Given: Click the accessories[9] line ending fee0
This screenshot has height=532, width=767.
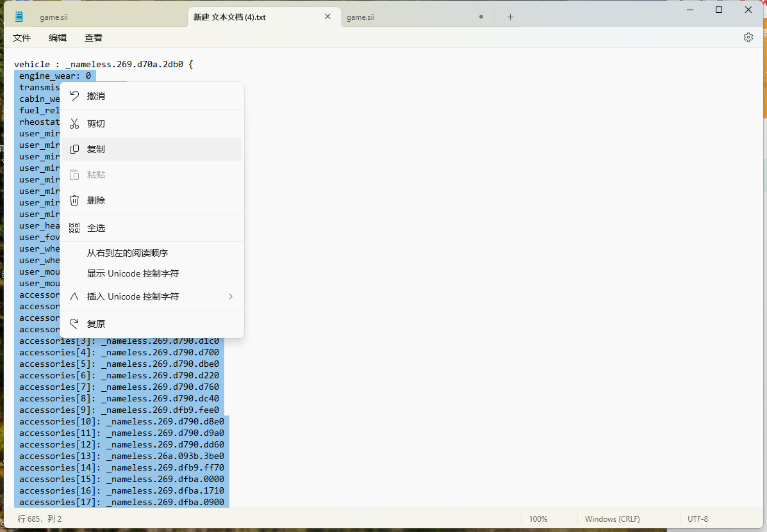Looking at the screenshot, I should click(x=119, y=410).
